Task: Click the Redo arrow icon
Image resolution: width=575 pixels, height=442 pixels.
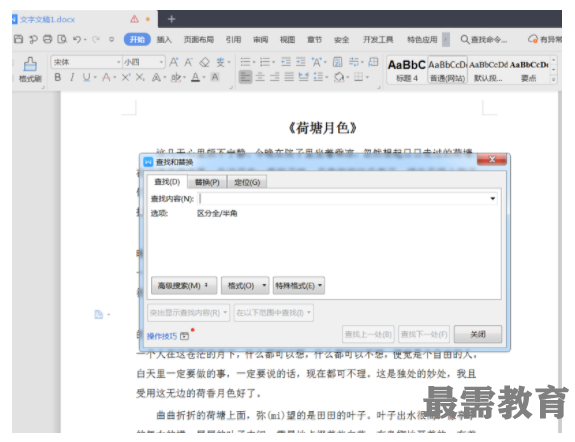Action: 96,39
